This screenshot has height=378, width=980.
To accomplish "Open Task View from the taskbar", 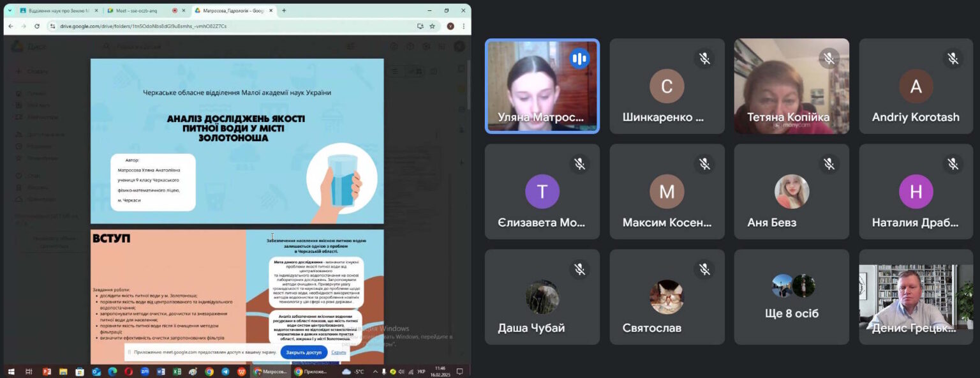I will 29,372.
